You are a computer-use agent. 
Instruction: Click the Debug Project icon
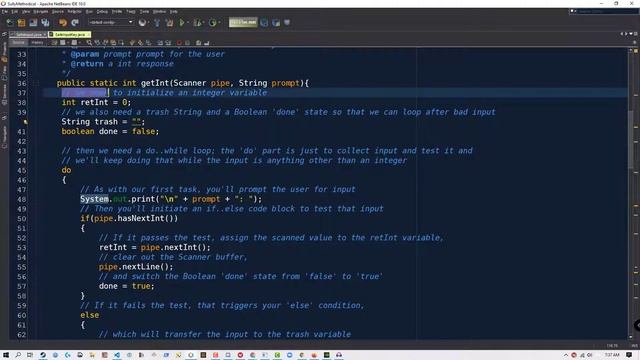(x=198, y=23)
